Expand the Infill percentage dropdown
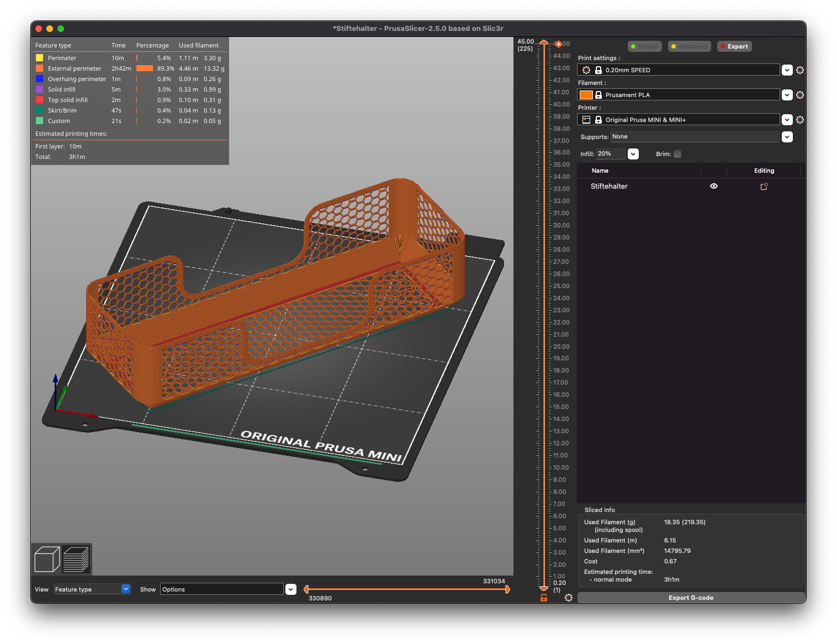Image resolution: width=837 pixels, height=644 pixels. 633,154
